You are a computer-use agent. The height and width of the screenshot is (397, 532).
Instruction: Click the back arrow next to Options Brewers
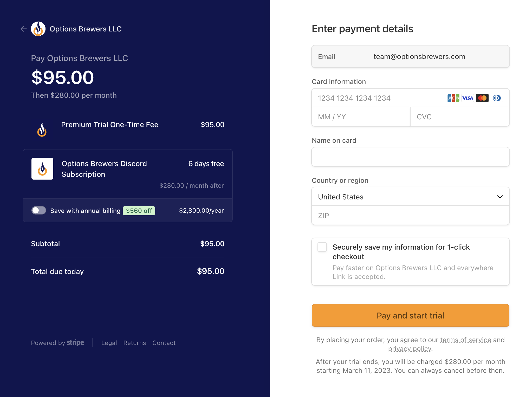coord(24,29)
